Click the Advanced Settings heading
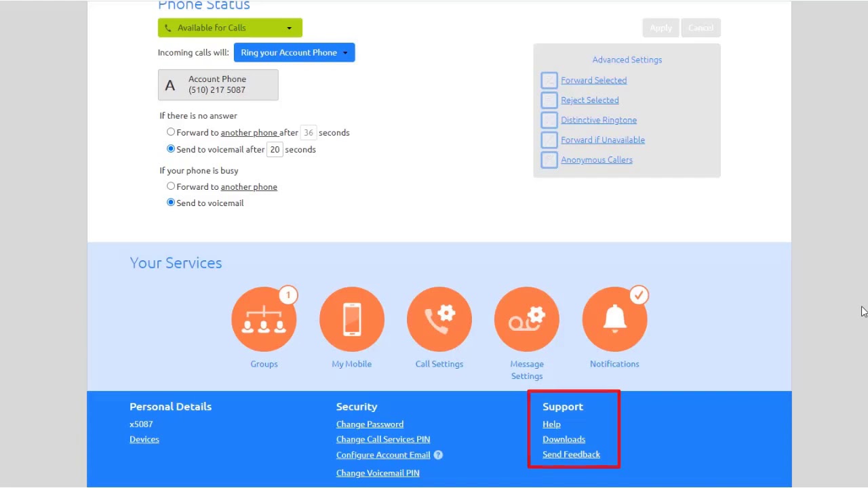The width and height of the screenshot is (868, 488). 627,60
